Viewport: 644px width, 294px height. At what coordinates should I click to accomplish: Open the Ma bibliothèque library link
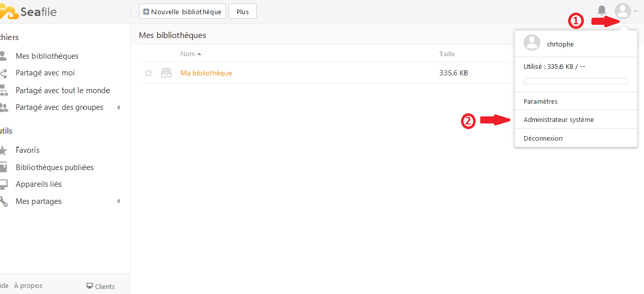pos(206,73)
